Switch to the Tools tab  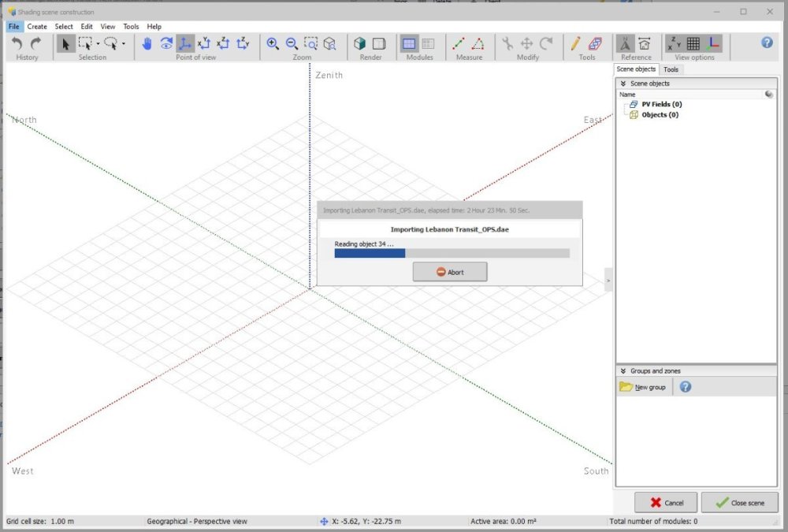click(x=671, y=69)
